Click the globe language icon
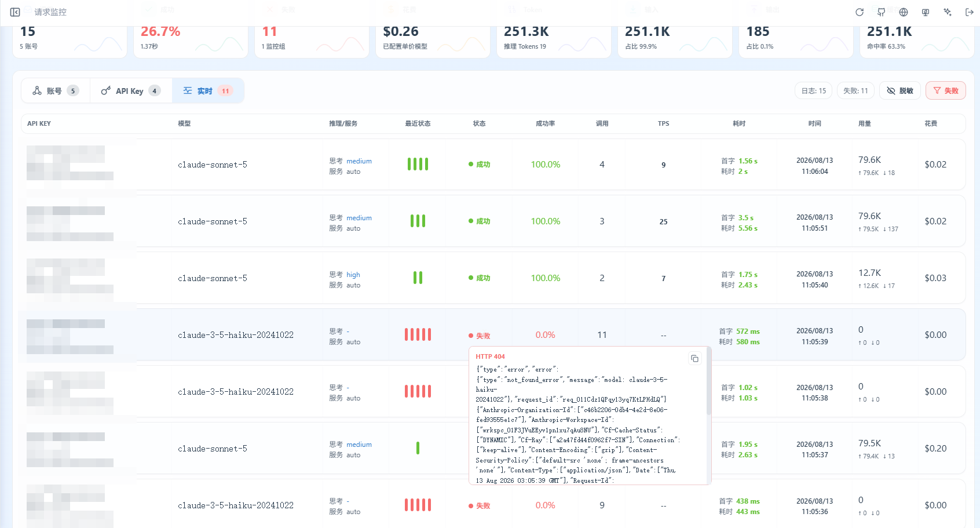980x528 pixels. coord(904,12)
